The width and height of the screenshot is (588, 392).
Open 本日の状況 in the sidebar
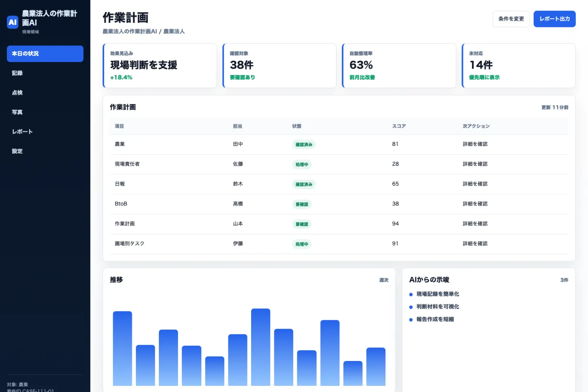coord(45,54)
